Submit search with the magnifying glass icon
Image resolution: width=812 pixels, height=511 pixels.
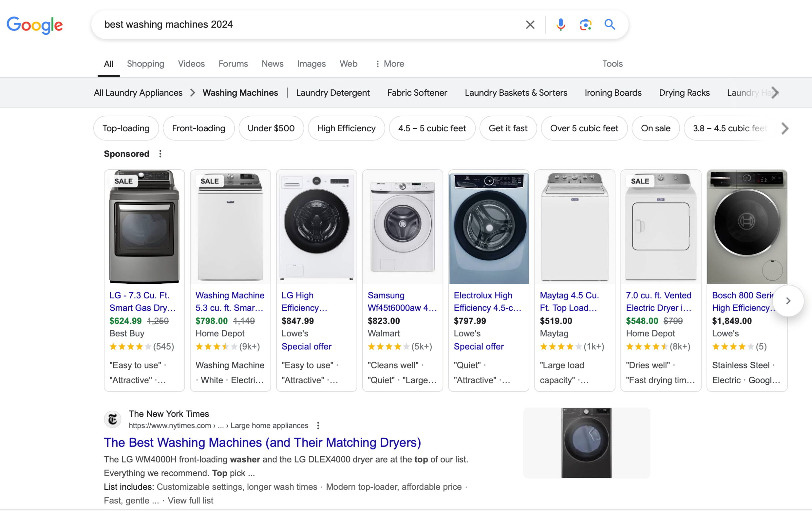coord(610,25)
